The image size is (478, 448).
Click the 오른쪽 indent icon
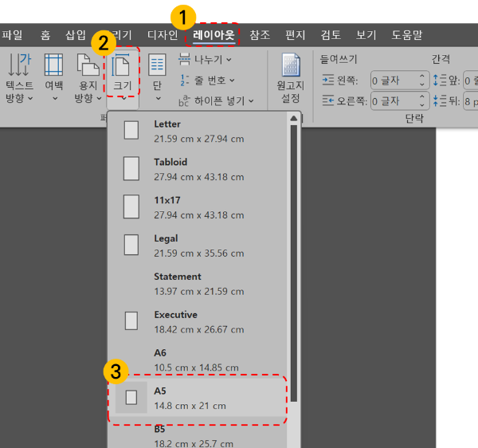pyautogui.click(x=328, y=100)
